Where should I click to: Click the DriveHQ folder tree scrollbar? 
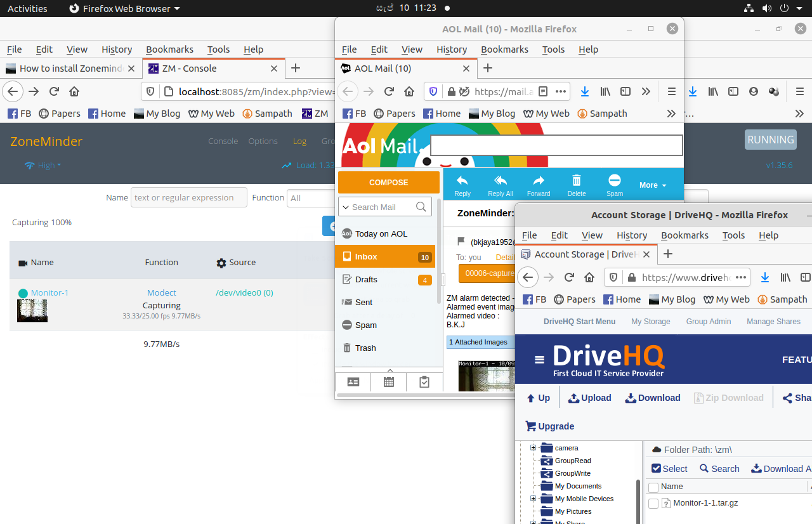(638, 501)
